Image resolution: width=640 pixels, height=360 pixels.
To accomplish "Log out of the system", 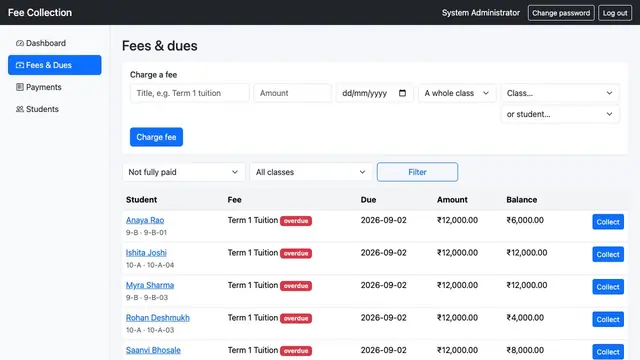I will 615,13.
